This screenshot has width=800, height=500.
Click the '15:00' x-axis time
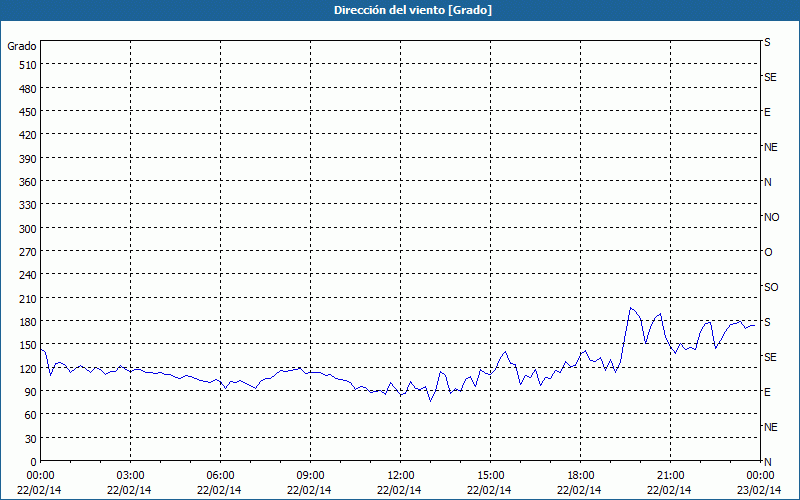click(490, 476)
